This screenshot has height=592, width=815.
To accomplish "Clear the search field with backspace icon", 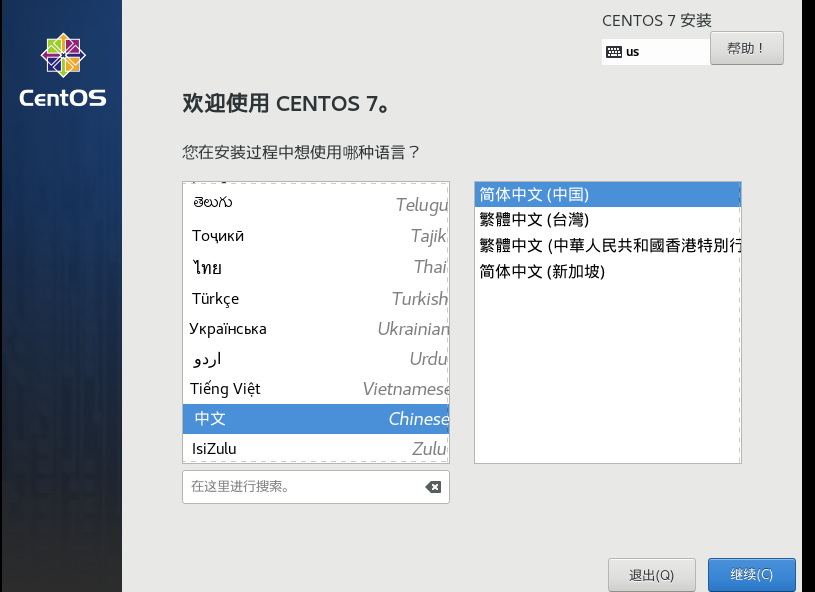I will [x=433, y=487].
